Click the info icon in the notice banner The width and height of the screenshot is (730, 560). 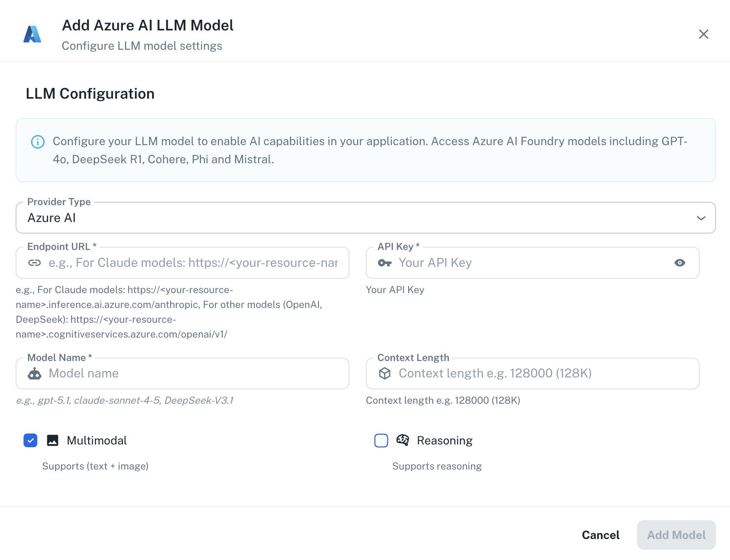coord(37,141)
